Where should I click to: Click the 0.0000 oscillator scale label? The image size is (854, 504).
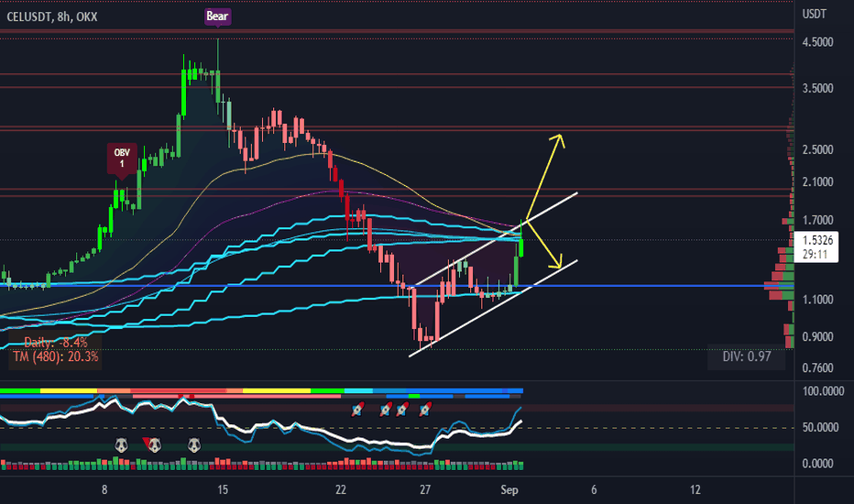point(817,464)
